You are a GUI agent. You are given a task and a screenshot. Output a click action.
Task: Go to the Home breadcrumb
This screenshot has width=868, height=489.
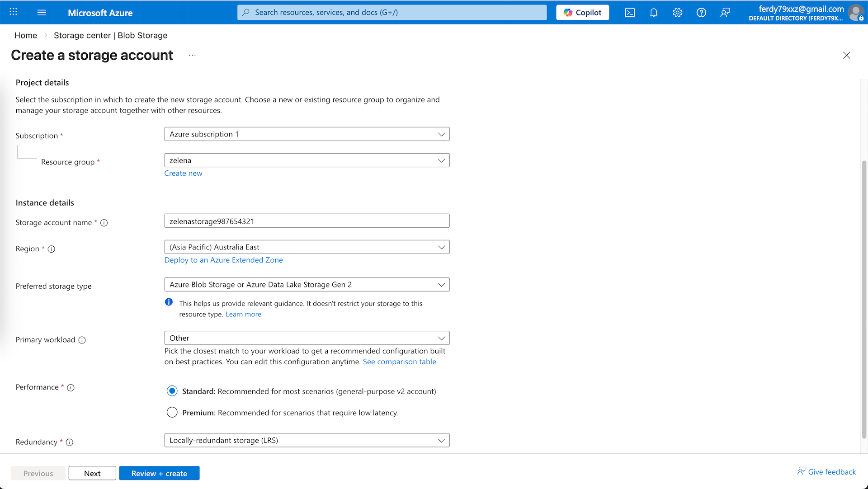click(26, 35)
